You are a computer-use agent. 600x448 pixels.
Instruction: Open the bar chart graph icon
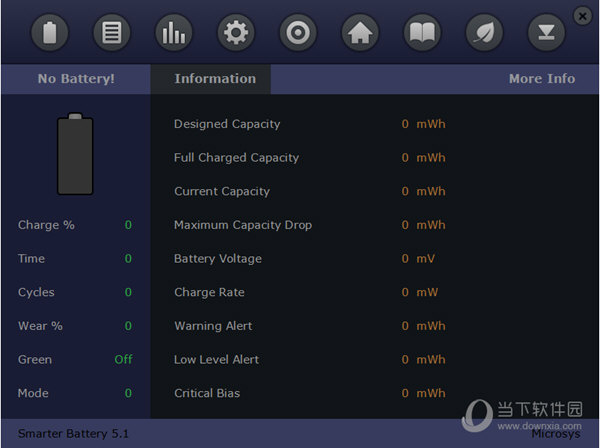coord(173,33)
